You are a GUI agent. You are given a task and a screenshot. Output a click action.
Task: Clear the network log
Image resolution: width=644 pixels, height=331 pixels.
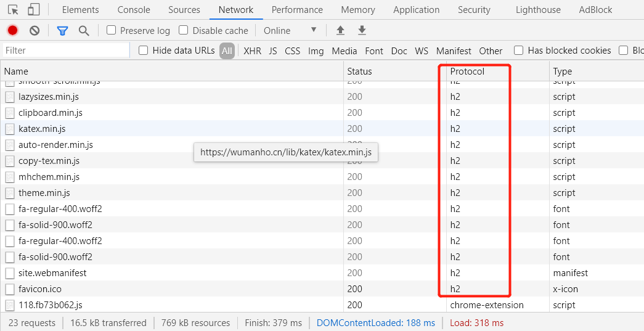[x=35, y=30]
